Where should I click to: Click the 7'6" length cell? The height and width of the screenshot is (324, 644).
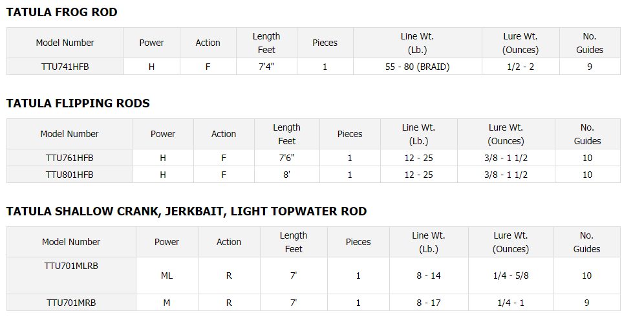(x=286, y=157)
